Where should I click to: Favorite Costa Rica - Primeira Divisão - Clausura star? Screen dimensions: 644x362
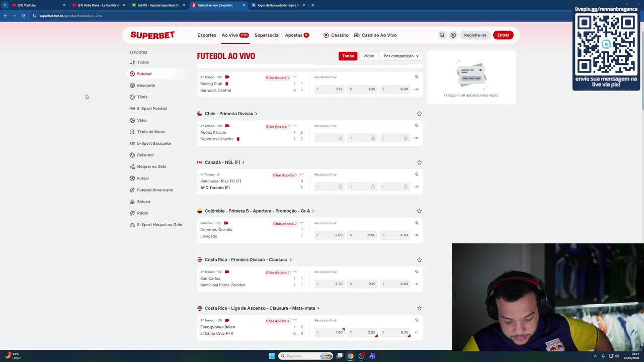tap(419, 260)
